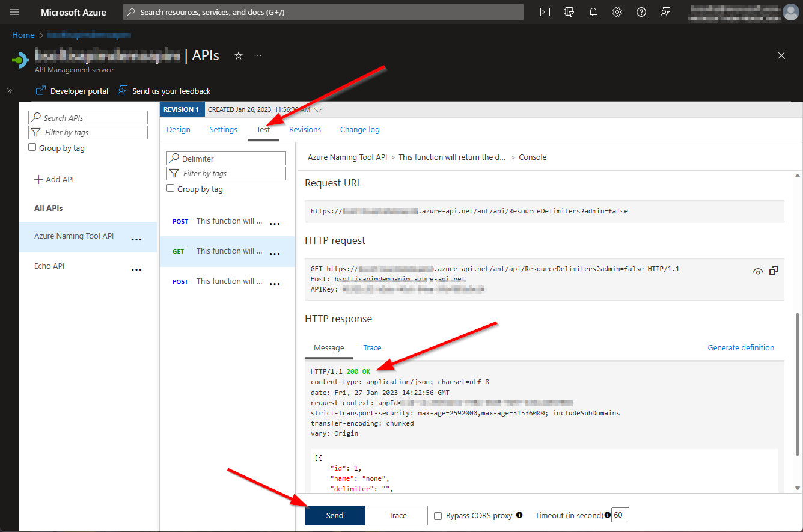
Task: Open the GET operation ellipsis menu
Action: click(x=275, y=253)
